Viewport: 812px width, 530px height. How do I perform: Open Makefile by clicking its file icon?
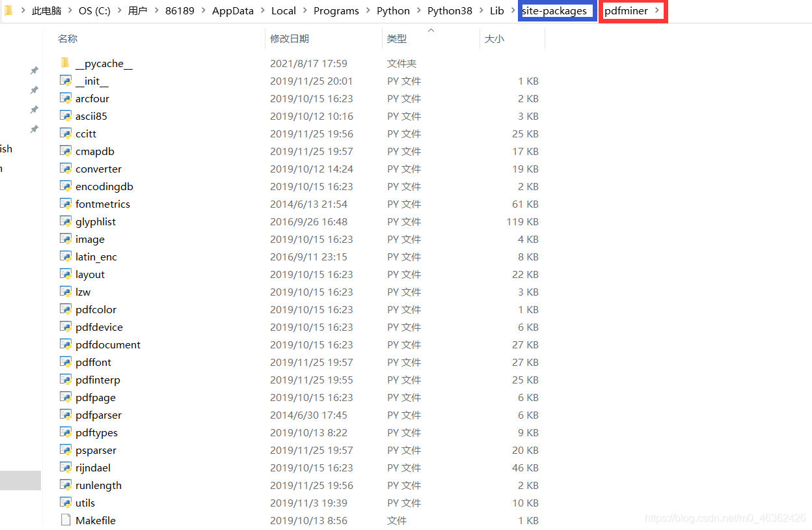(66, 520)
